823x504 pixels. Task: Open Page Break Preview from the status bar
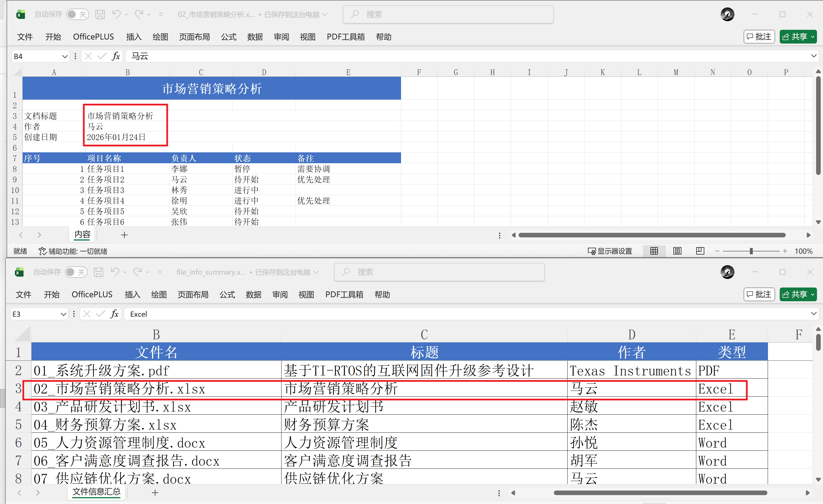tap(700, 251)
